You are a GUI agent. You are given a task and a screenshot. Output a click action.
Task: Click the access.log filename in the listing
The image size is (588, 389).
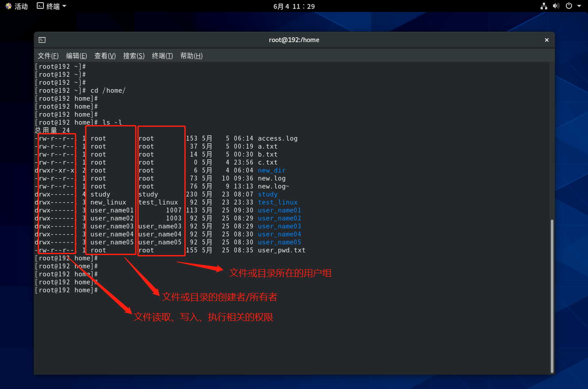pyautogui.click(x=277, y=138)
